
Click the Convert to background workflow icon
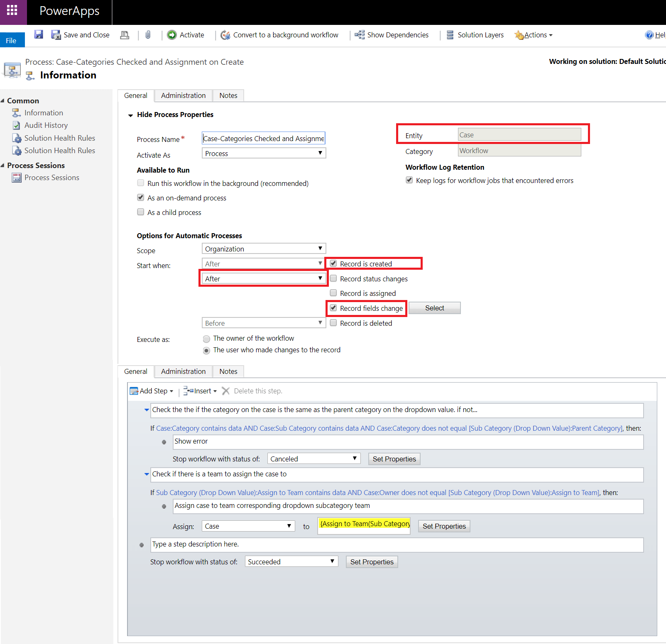pos(225,35)
